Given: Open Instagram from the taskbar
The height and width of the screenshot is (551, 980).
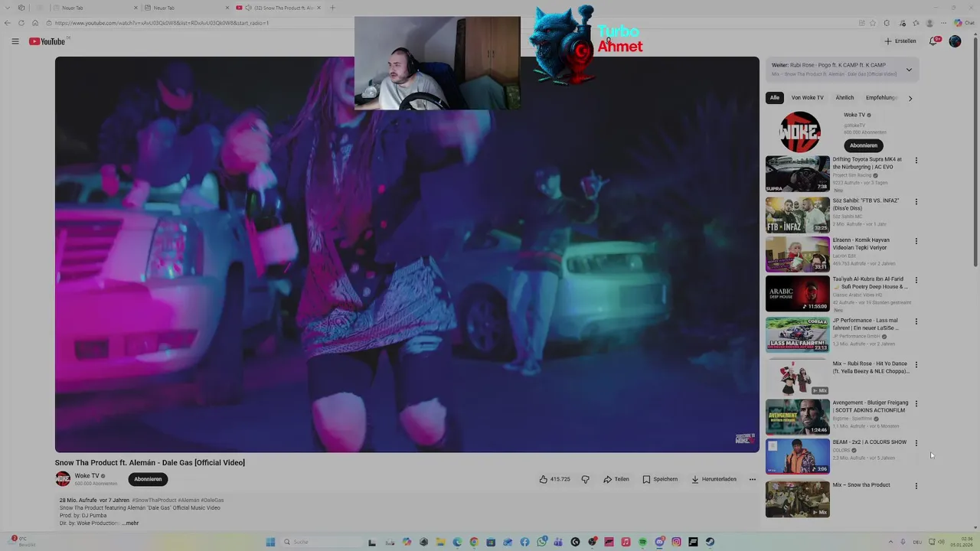Looking at the screenshot, I should [x=676, y=542].
